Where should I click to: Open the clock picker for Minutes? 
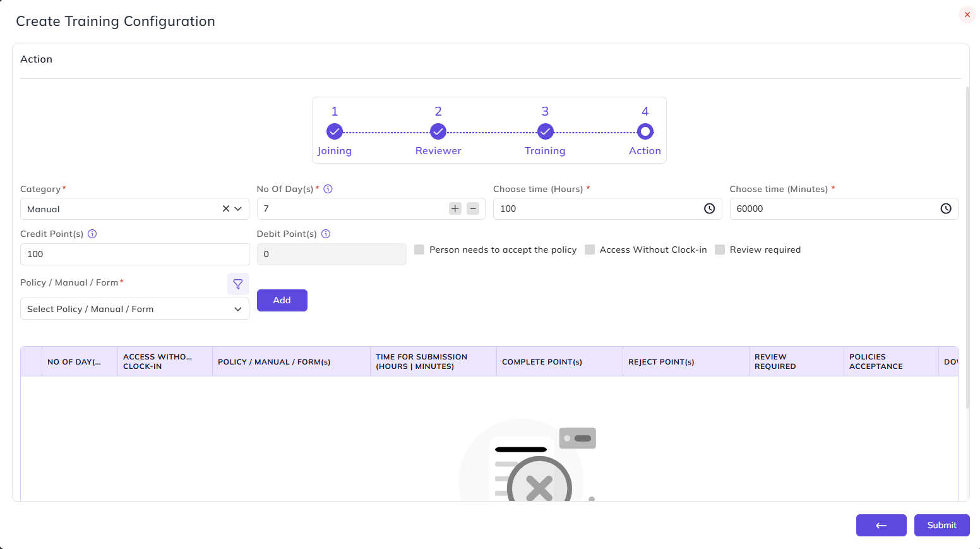(946, 208)
